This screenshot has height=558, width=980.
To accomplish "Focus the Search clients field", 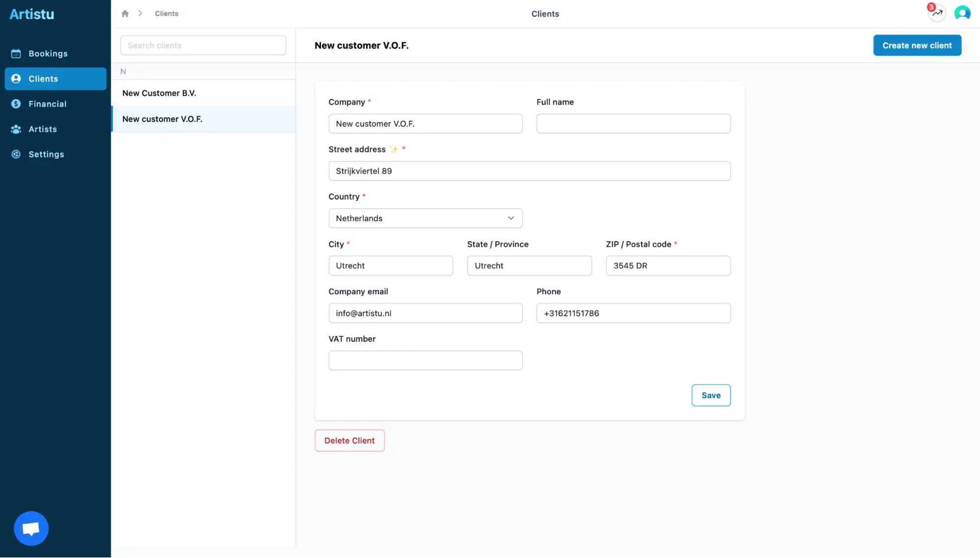I will [x=203, y=46].
